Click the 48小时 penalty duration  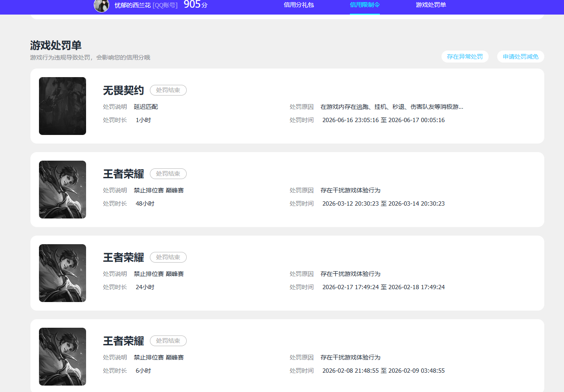tap(145, 203)
